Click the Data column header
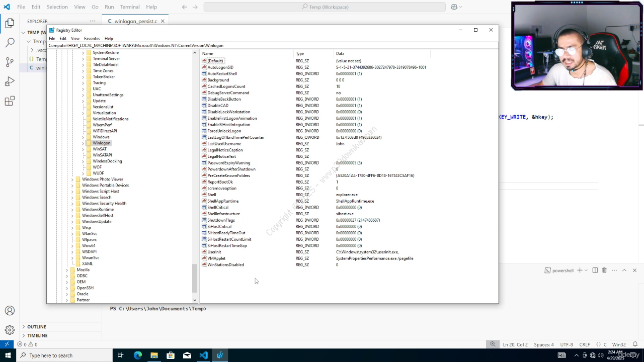Screen dimensions: 644x362 [382, 53]
